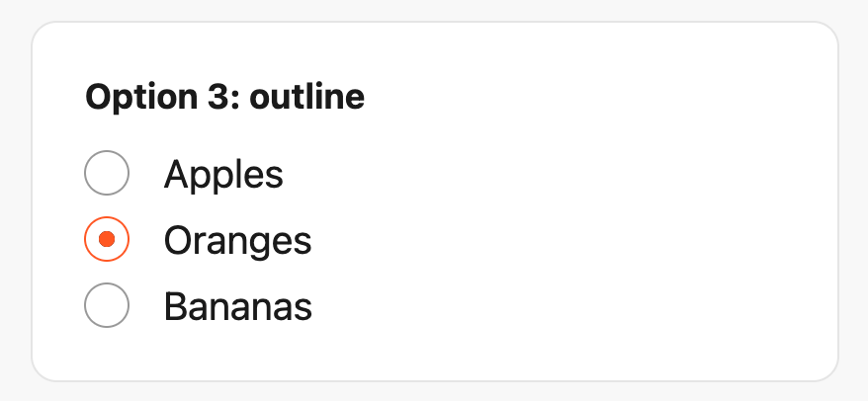This screenshot has height=401, width=868.
Task: Click the orange-outlined radio circle
Action: tap(107, 239)
